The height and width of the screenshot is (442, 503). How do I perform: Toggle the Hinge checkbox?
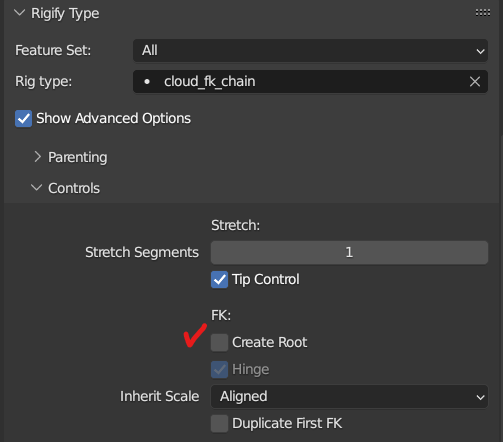coord(219,370)
